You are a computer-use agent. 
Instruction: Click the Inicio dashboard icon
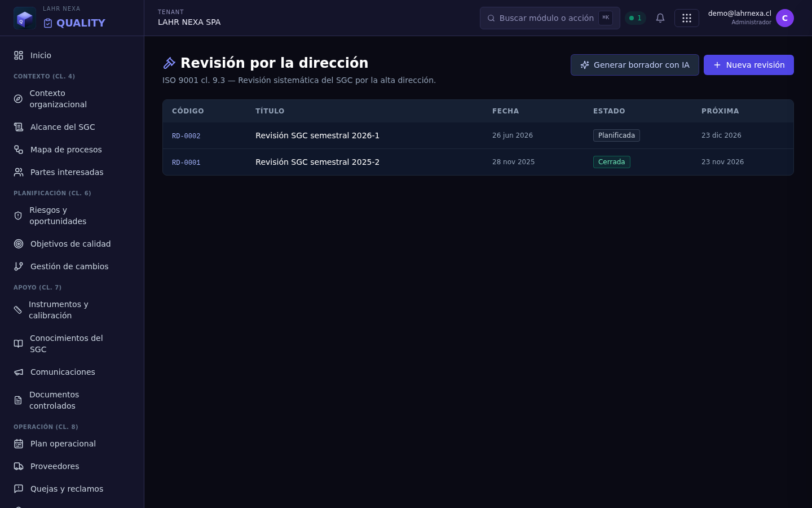pyautogui.click(x=19, y=55)
